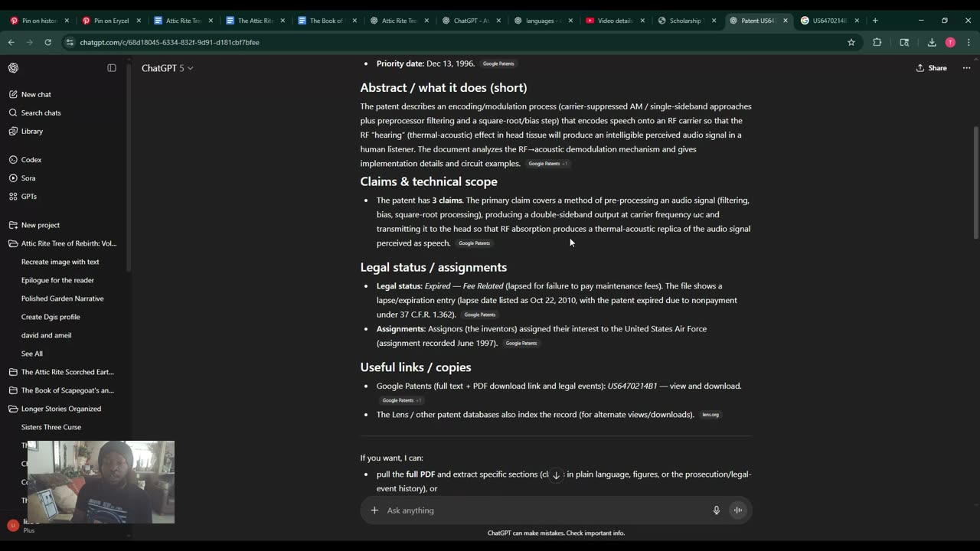
Task: Open the conversation options three-dot menu
Action: tap(966, 68)
